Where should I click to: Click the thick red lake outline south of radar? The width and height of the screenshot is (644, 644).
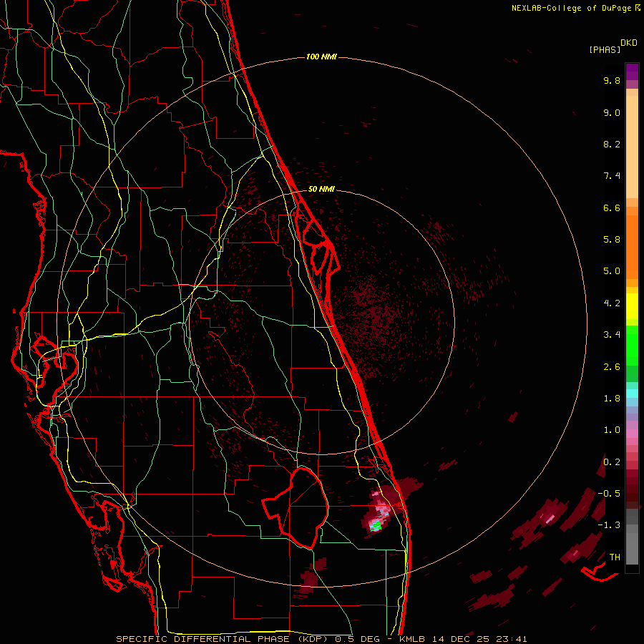pos(296,507)
